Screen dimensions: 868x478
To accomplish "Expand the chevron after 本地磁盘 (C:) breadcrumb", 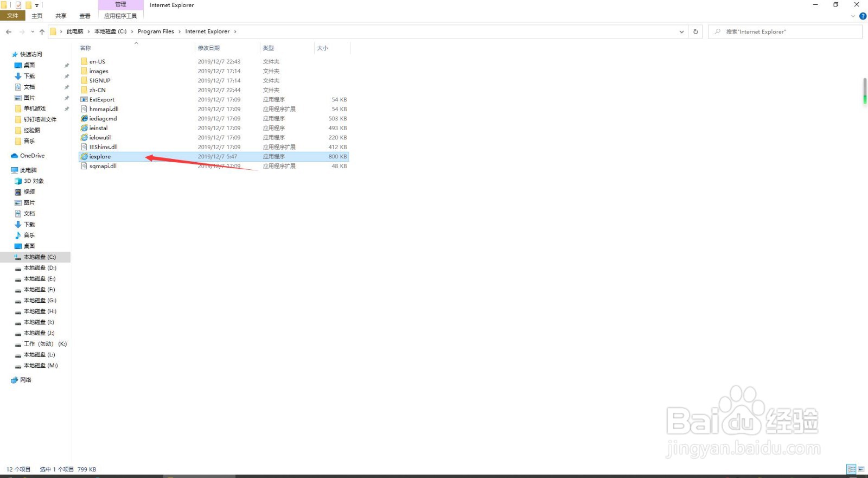I will coord(132,31).
